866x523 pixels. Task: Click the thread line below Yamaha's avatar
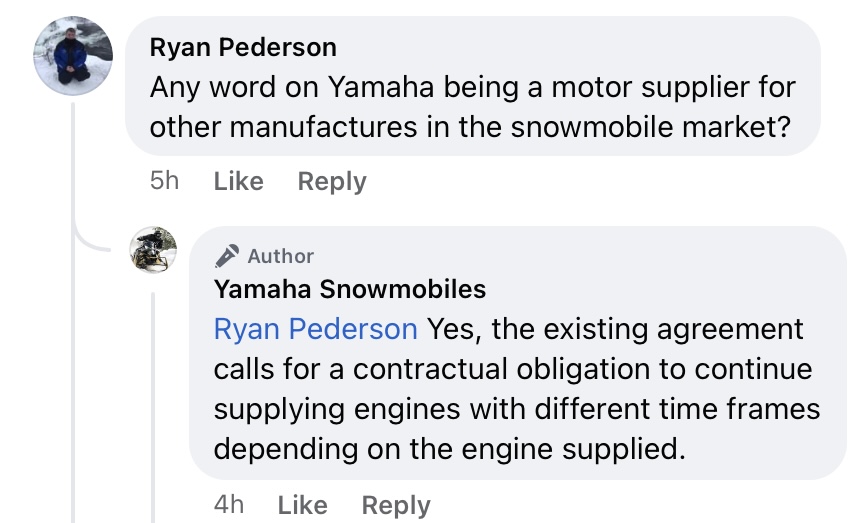[x=154, y=400]
